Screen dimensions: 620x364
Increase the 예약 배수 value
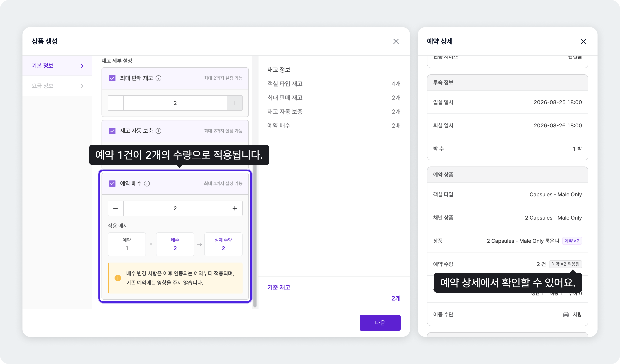[235, 208]
